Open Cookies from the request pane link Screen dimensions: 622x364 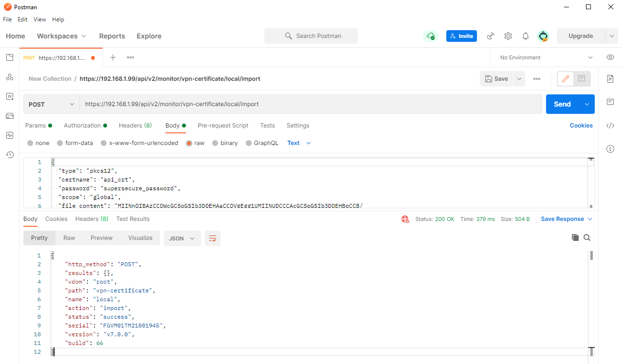[581, 126]
